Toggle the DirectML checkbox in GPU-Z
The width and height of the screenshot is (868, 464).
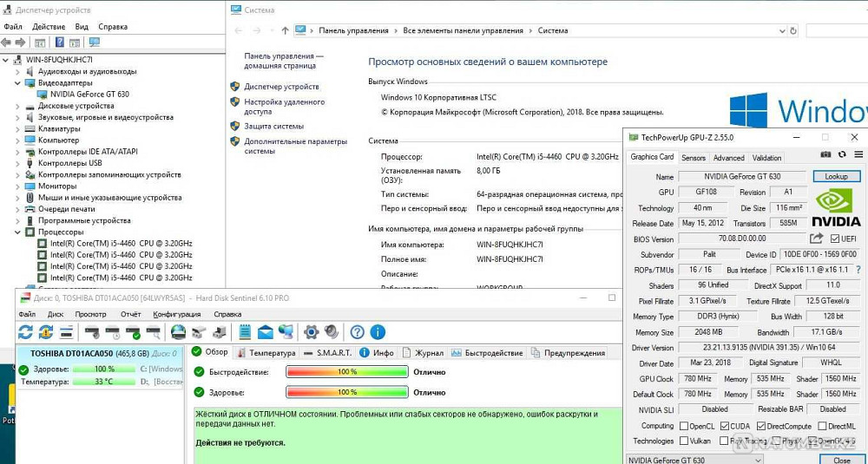(823, 427)
